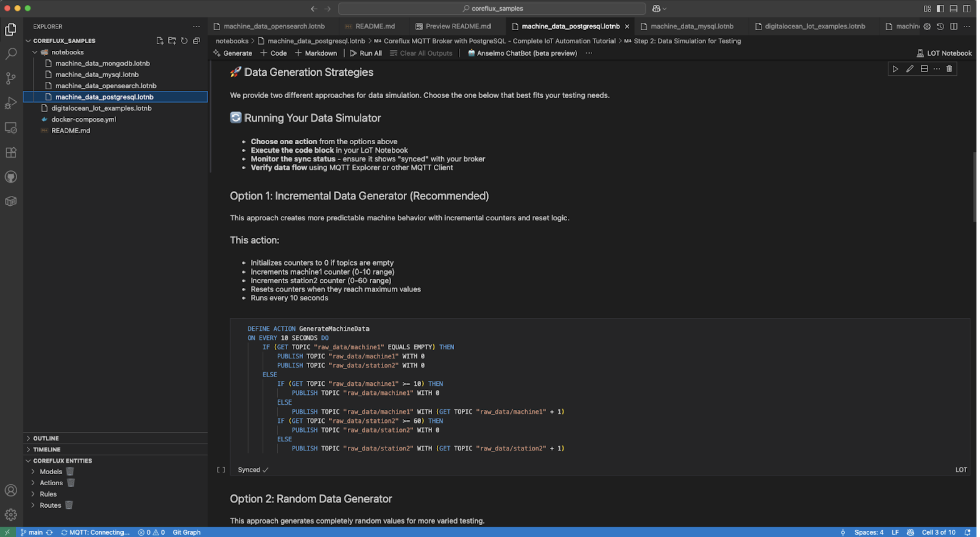980x537 pixels.
Task: Click the Run All button
Action: coord(366,53)
